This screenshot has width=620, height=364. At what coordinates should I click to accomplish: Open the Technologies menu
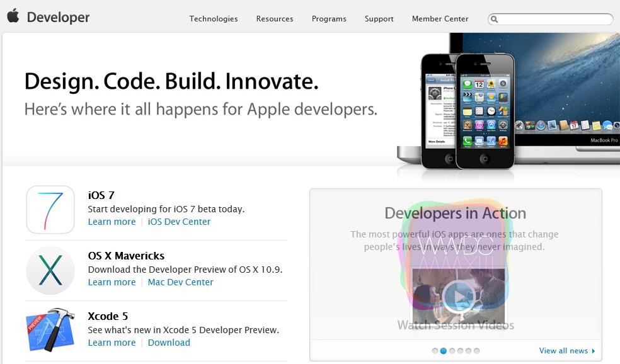click(214, 19)
